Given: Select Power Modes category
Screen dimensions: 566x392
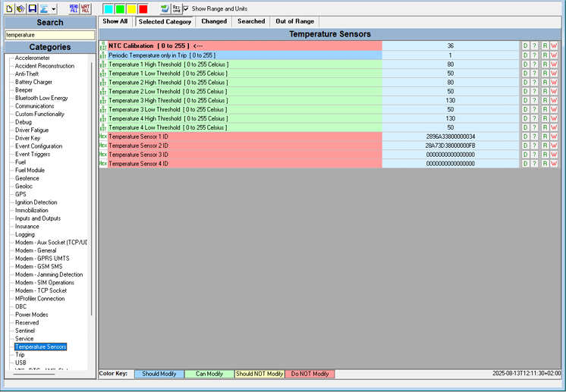Looking at the screenshot, I should [32, 314].
